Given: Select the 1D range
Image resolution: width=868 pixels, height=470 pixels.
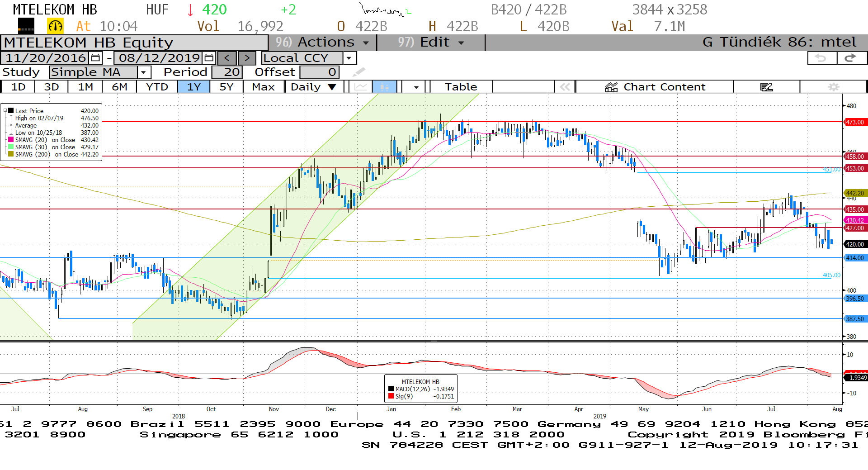Looking at the screenshot, I should click(19, 87).
